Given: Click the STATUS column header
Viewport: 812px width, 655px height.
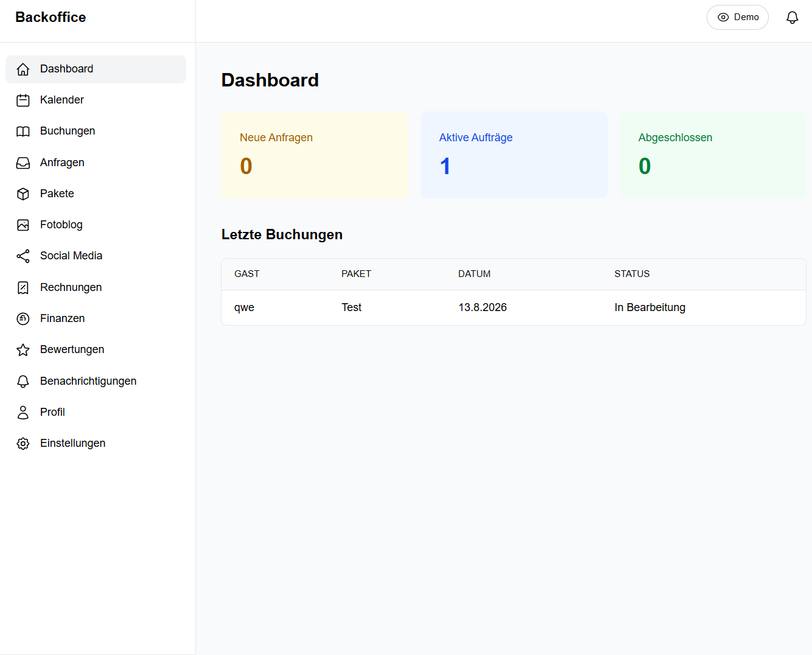Looking at the screenshot, I should click(x=632, y=275).
